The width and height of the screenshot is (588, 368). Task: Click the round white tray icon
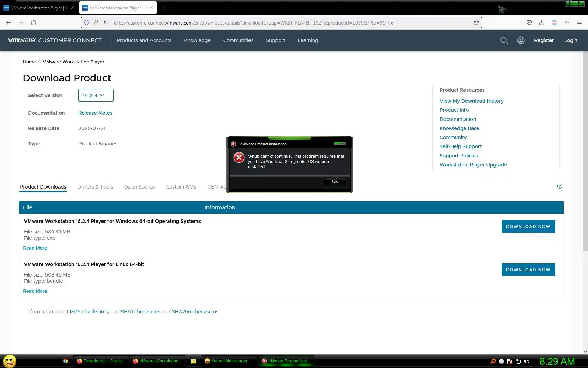pyautogui.click(x=502, y=361)
